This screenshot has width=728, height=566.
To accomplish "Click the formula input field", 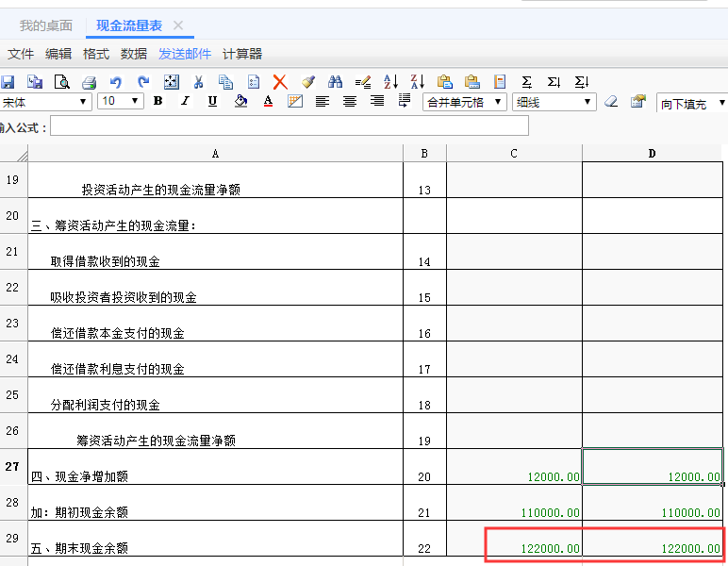I will 289,126.
